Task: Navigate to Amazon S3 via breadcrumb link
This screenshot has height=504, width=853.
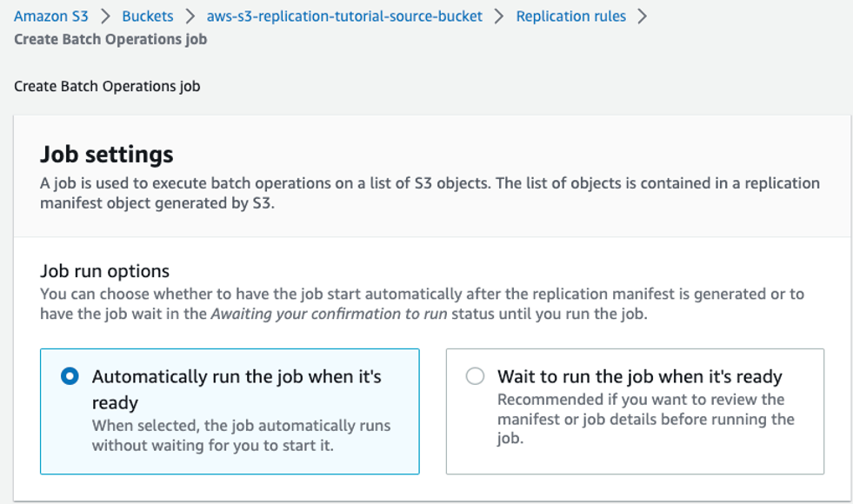Action: [x=50, y=16]
